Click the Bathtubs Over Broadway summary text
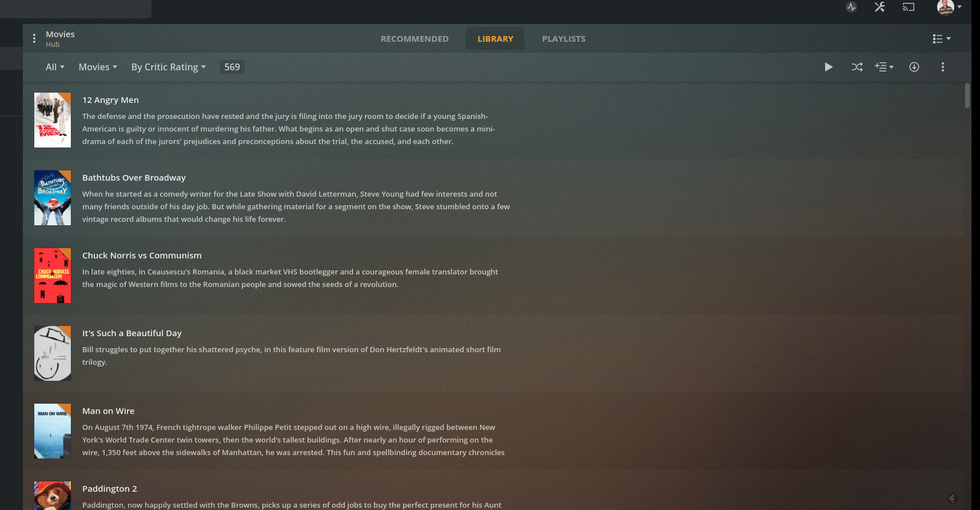980x510 pixels. coord(296,206)
